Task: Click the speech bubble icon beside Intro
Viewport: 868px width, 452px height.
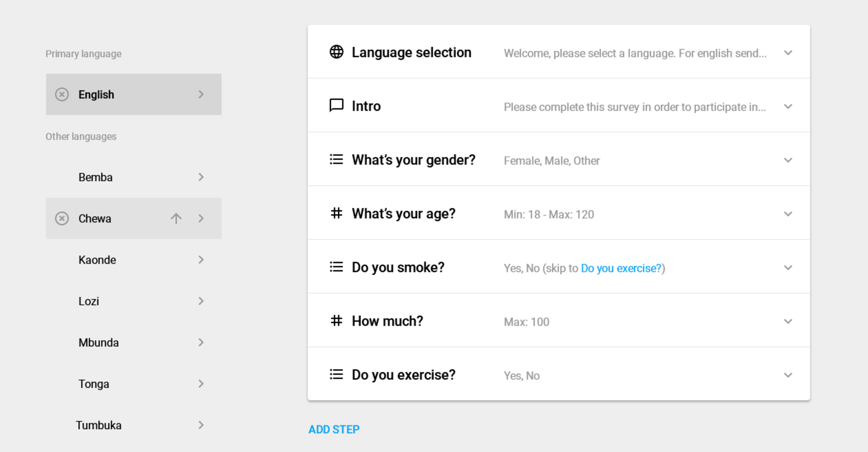Action: pos(336,106)
